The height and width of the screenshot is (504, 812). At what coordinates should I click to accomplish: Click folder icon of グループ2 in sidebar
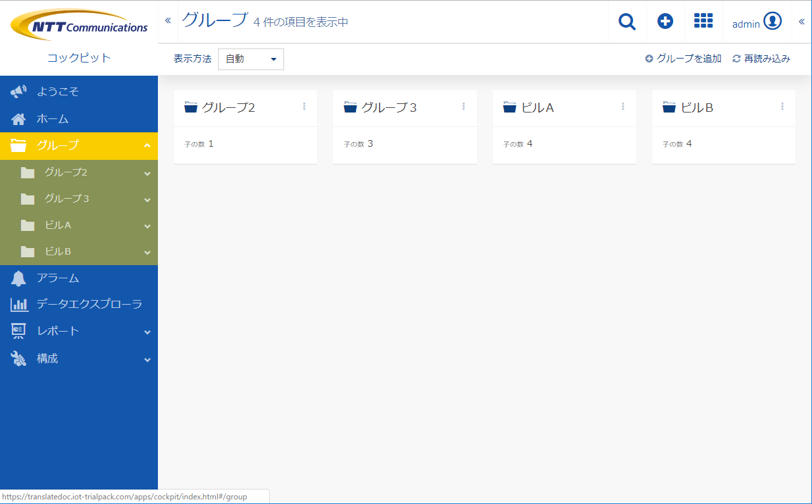pos(28,172)
